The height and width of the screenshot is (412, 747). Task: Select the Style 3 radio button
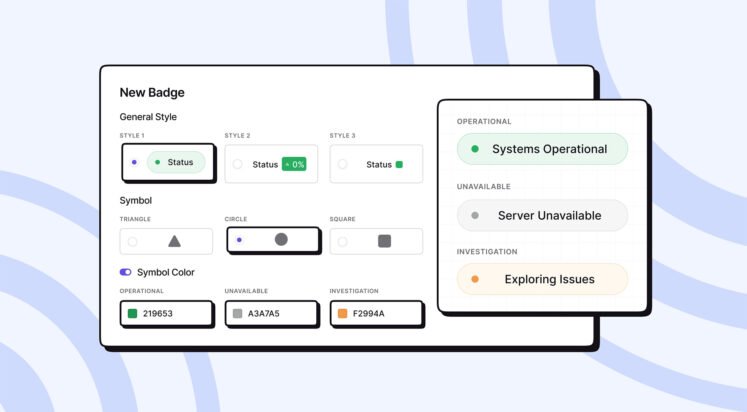coord(342,164)
